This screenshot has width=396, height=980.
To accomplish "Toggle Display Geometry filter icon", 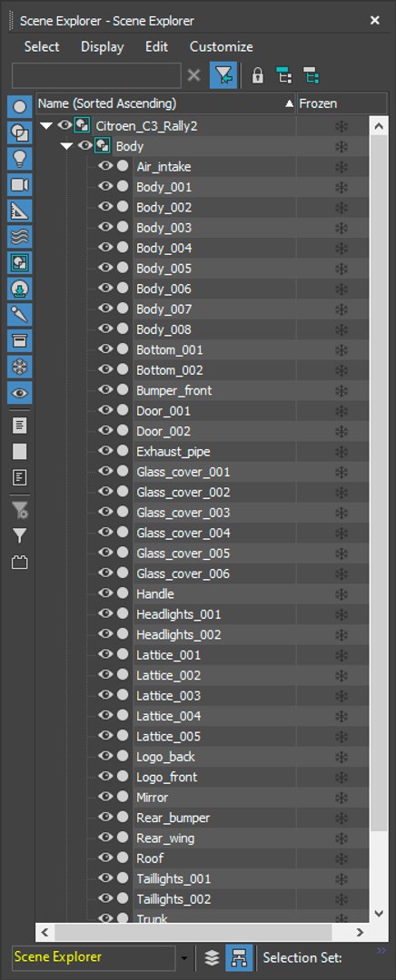I will (x=19, y=106).
